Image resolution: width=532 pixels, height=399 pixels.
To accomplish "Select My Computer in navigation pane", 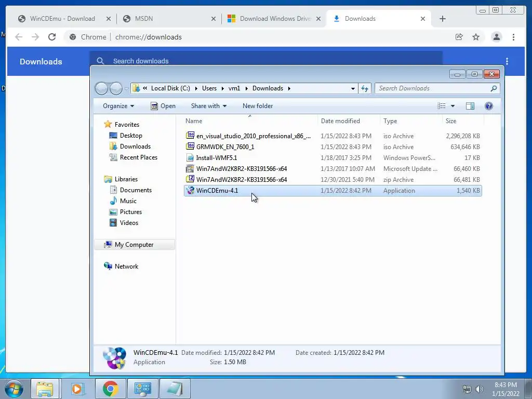I will tap(134, 245).
